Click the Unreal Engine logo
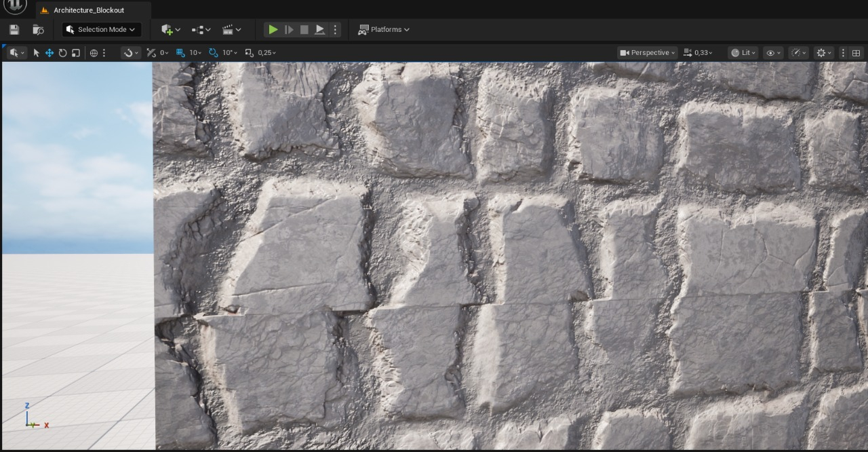This screenshot has height=452, width=868. (15, 7)
